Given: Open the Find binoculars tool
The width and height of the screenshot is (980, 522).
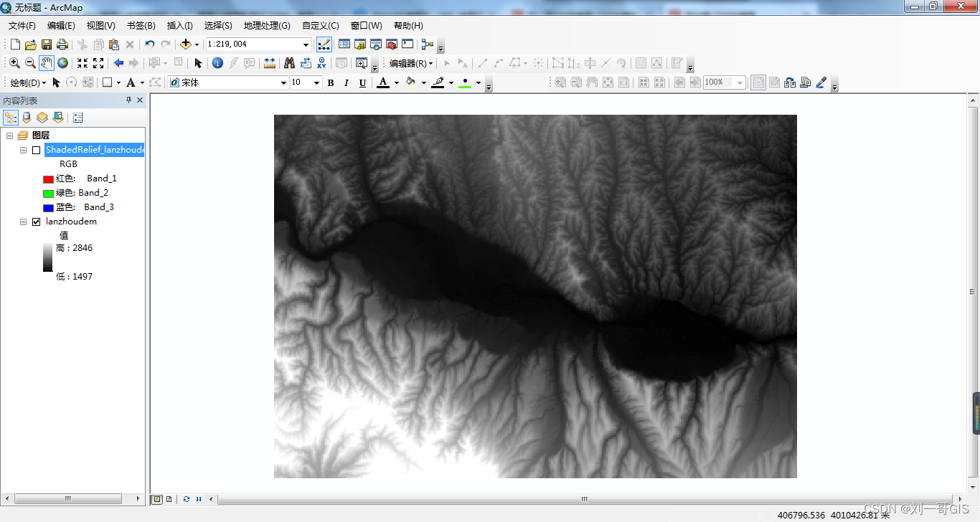Looking at the screenshot, I should [290, 63].
